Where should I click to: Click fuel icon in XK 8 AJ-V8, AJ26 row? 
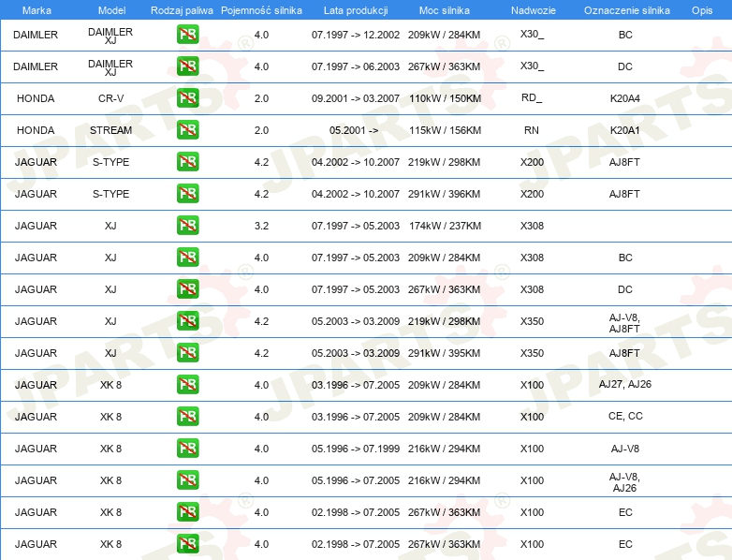[187, 479]
